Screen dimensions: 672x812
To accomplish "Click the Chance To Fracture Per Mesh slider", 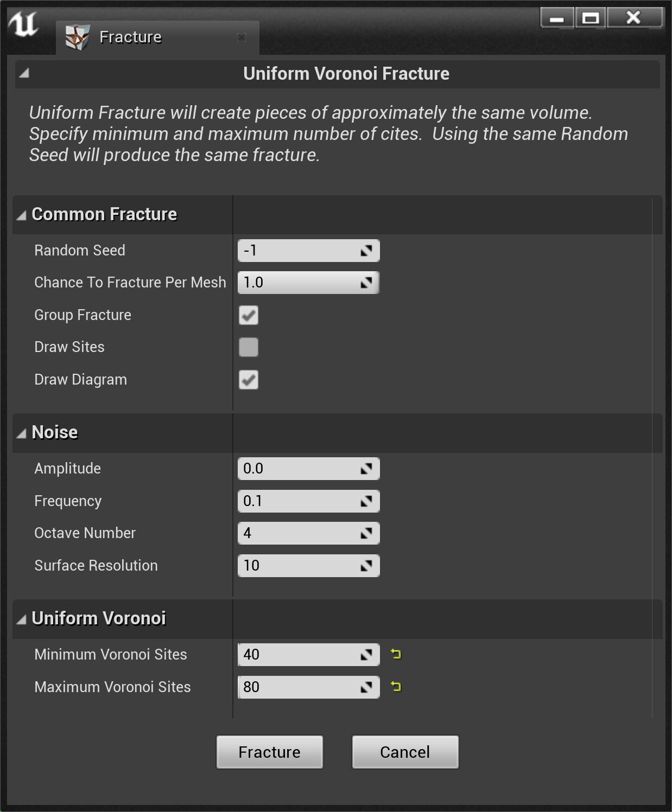I will [x=304, y=282].
